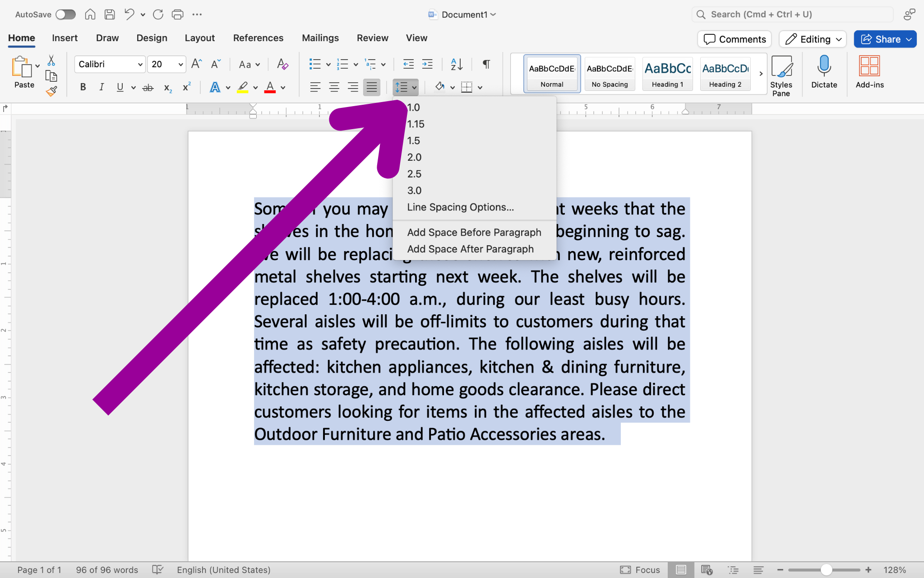Toggle Bold formatting
This screenshot has width=924, height=578.
coord(83,87)
